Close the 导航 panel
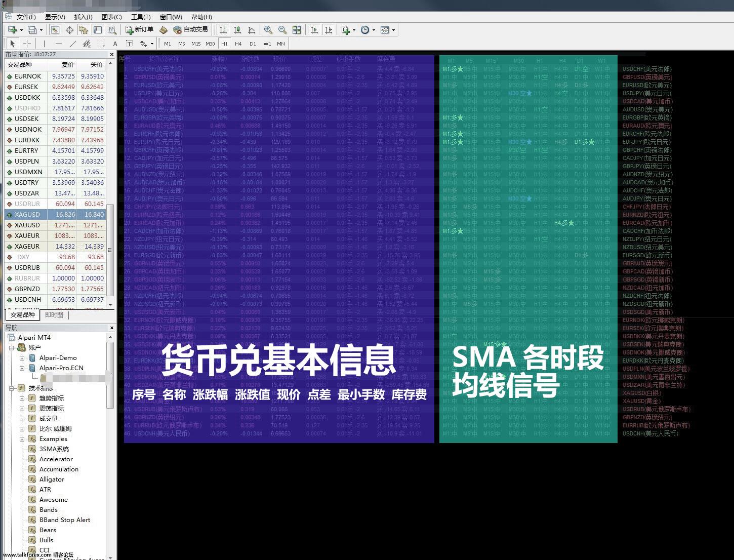The height and width of the screenshot is (560, 734). [x=112, y=328]
